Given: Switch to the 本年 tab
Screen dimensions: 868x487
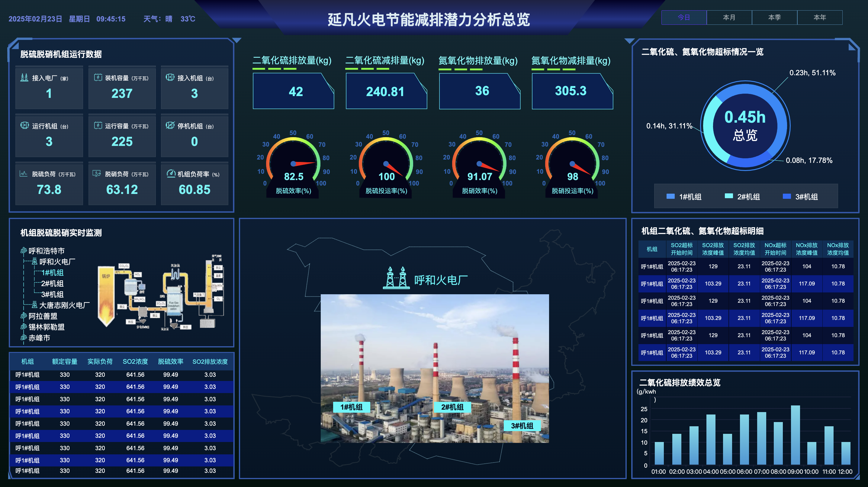Looking at the screenshot, I should pyautogui.click(x=819, y=18).
